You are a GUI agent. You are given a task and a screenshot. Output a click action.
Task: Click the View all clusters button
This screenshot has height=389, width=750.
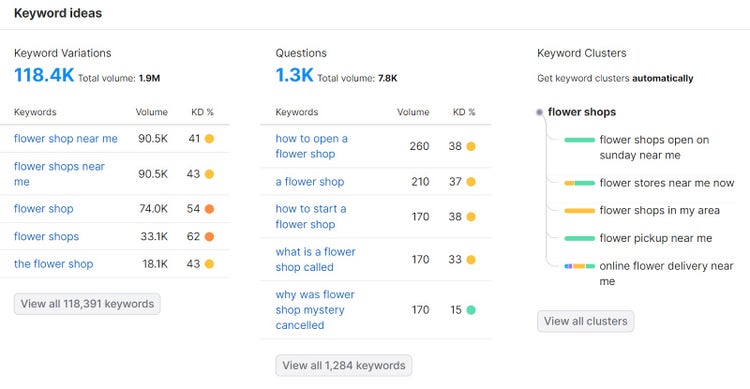(x=585, y=321)
